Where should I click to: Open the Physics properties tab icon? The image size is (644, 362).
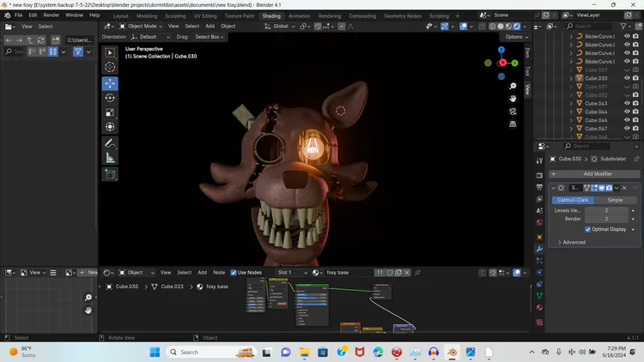539,272
